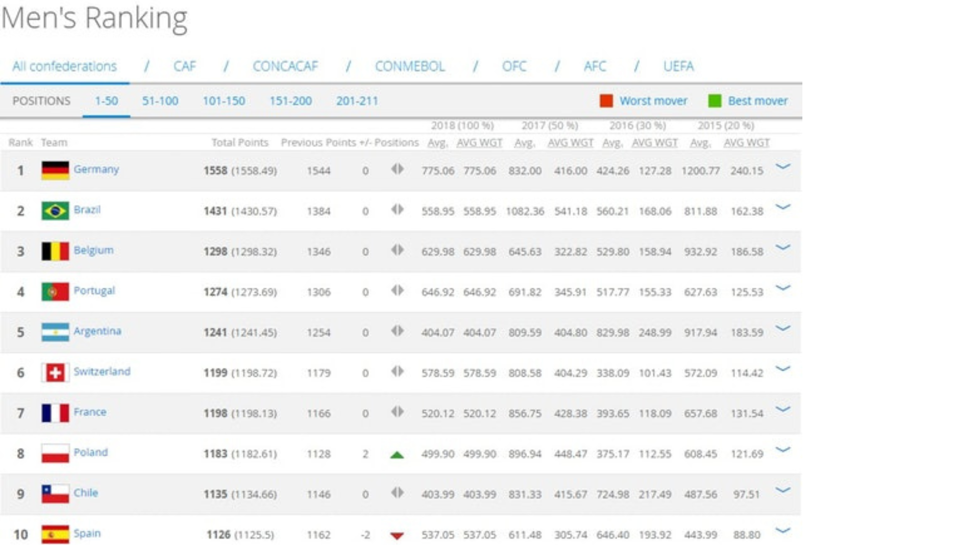Expand the Belgium row details chevron
Viewport: 980px width, 551px height.
783,247
